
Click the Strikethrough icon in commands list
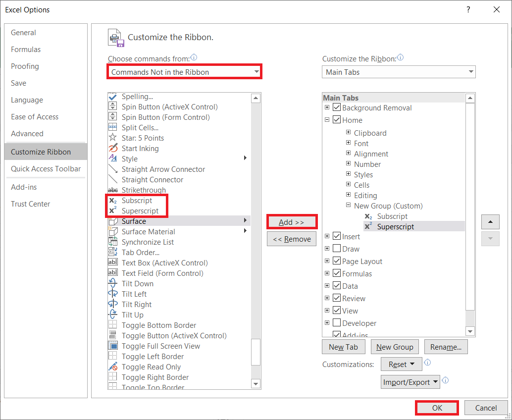click(x=113, y=190)
